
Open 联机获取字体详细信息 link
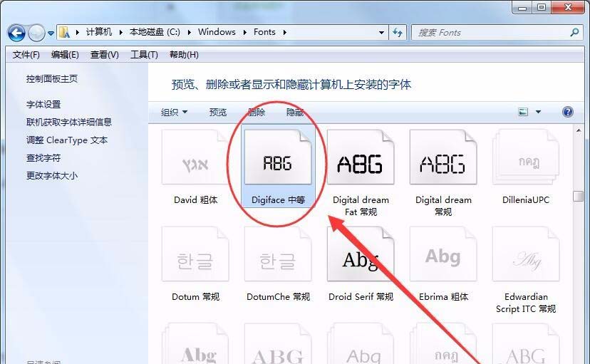tap(69, 123)
